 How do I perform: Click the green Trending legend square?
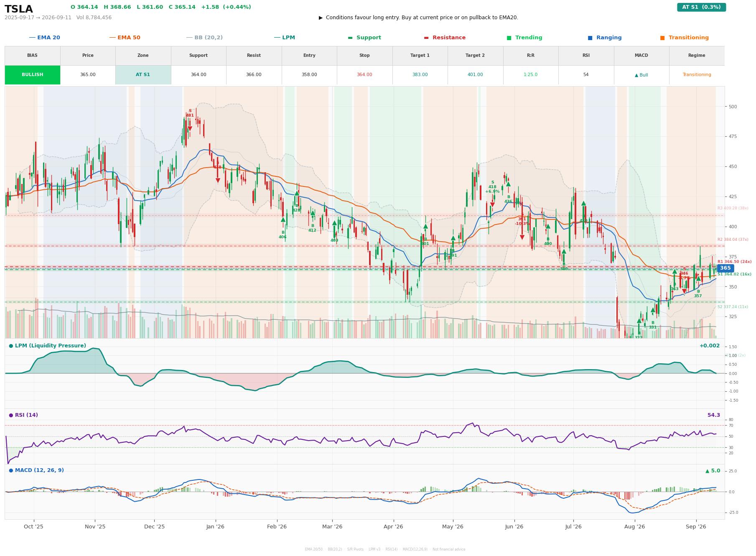point(509,38)
